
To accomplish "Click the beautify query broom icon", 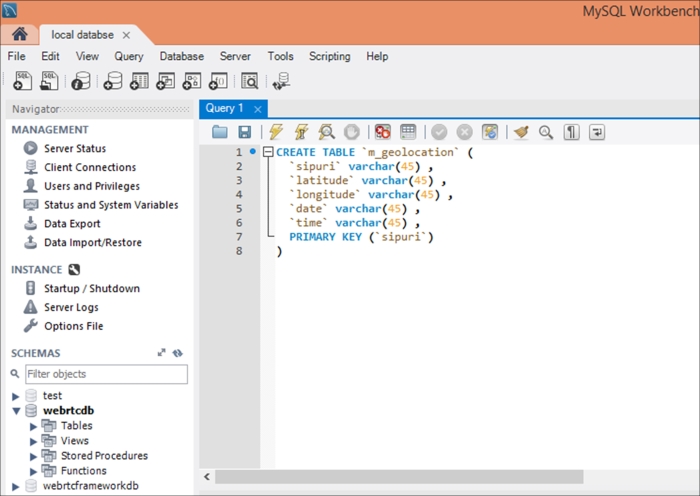I will [520, 132].
